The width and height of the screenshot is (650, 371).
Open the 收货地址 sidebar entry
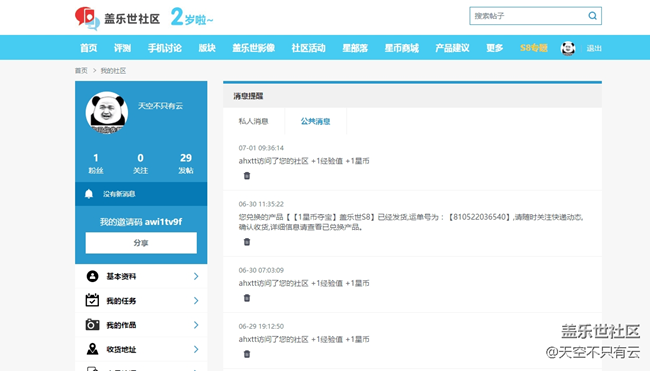(141, 349)
